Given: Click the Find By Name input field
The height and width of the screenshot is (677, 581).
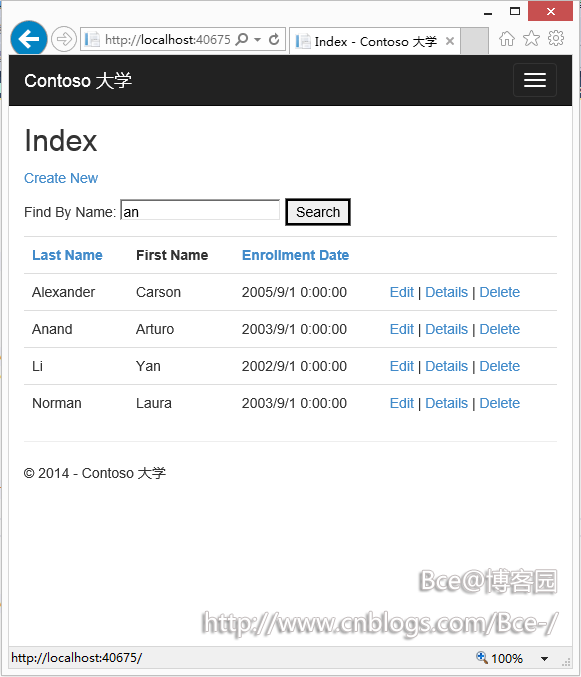Looking at the screenshot, I should [x=200, y=211].
